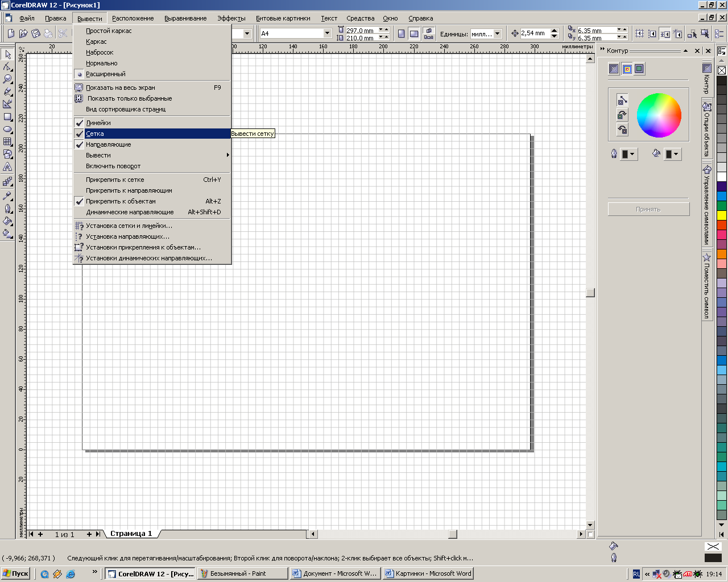Click the Пуск start button
Viewport: 728px width, 582px height.
point(15,573)
